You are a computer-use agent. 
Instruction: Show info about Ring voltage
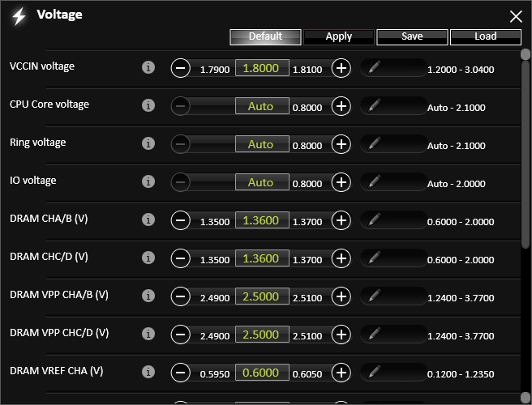[x=148, y=144]
